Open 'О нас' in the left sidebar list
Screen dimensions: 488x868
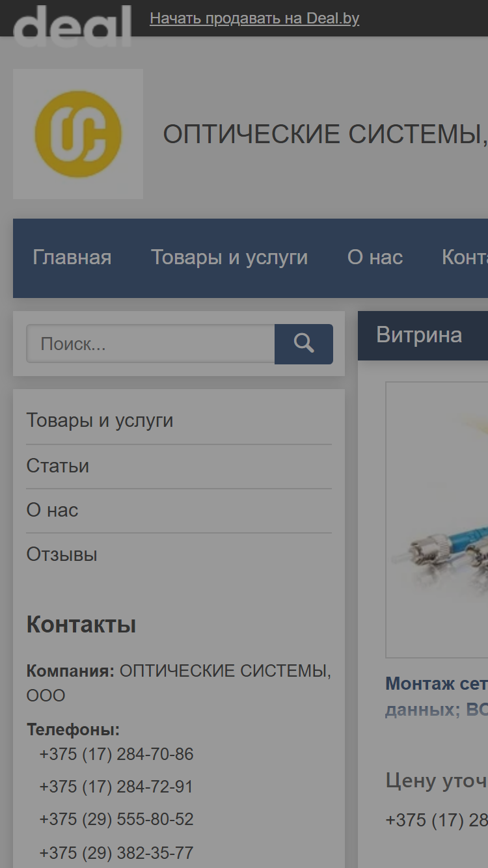click(x=52, y=510)
